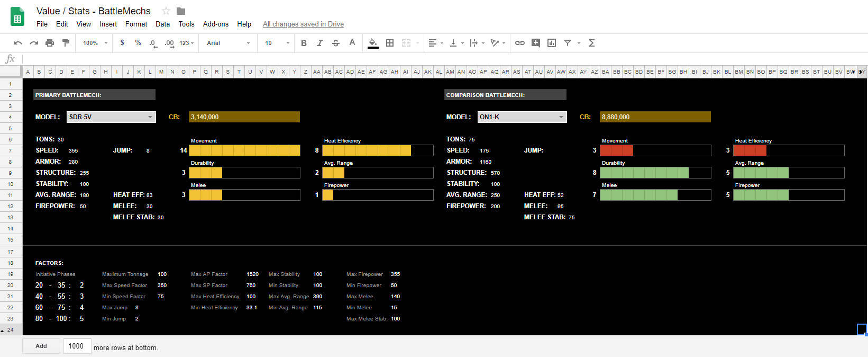Select column A header
The height and width of the screenshot is (357, 868).
click(x=28, y=72)
